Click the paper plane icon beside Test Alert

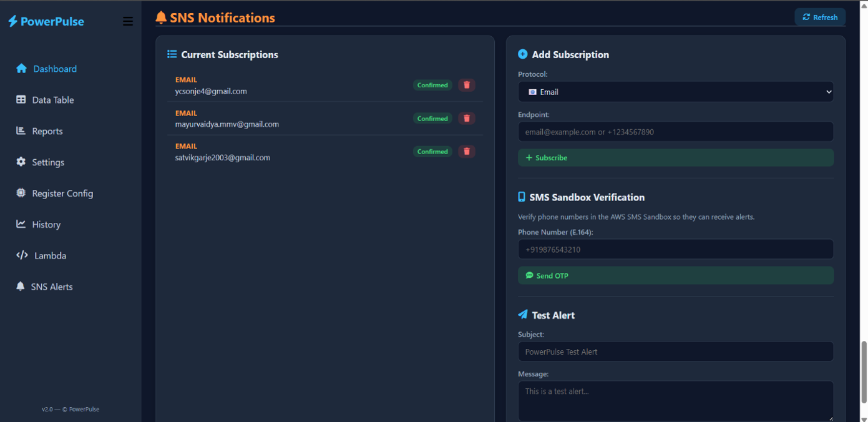pyautogui.click(x=523, y=315)
